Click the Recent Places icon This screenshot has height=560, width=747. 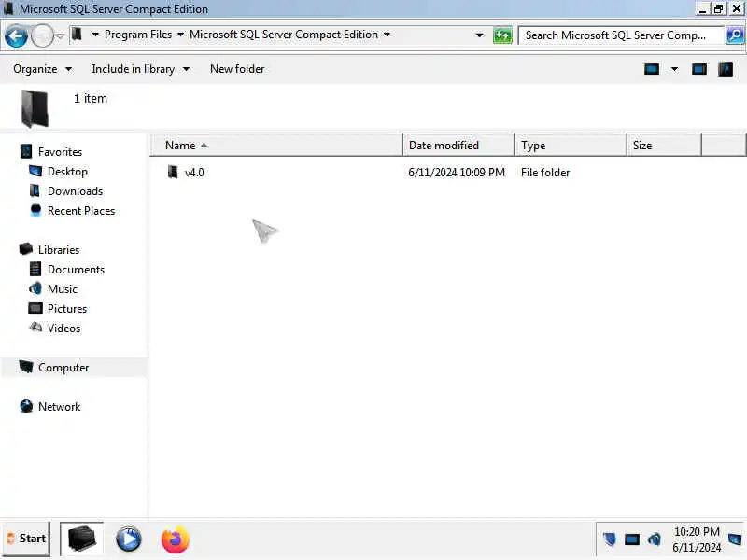point(35,210)
